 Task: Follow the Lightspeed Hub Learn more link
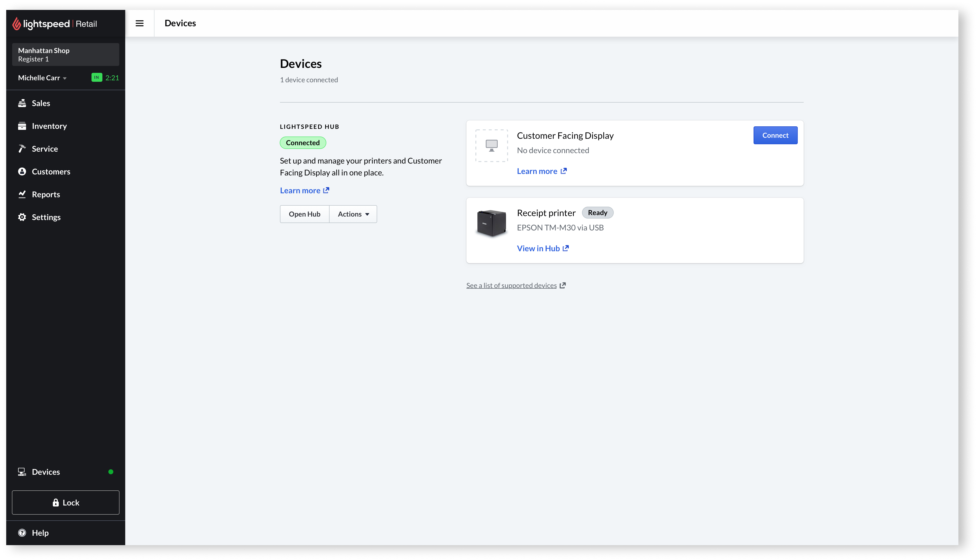(x=300, y=190)
